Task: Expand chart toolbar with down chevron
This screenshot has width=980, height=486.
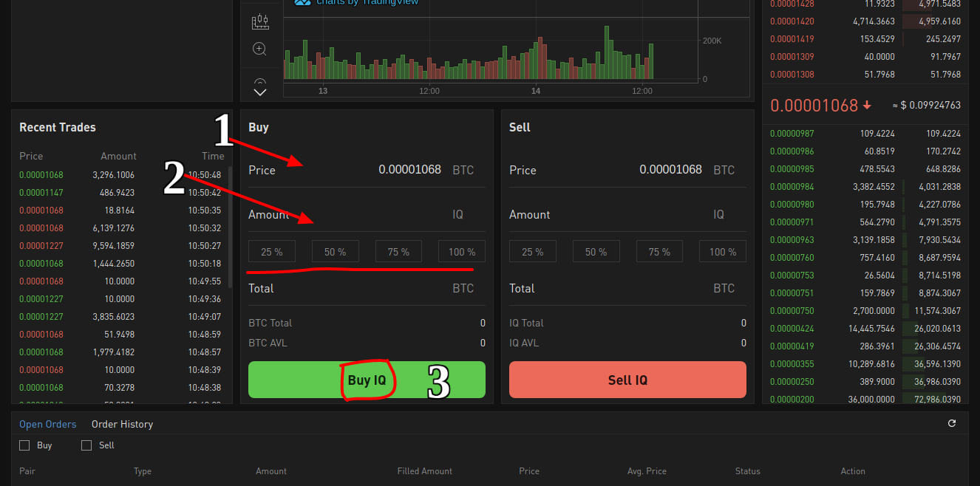Action: (x=259, y=92)
